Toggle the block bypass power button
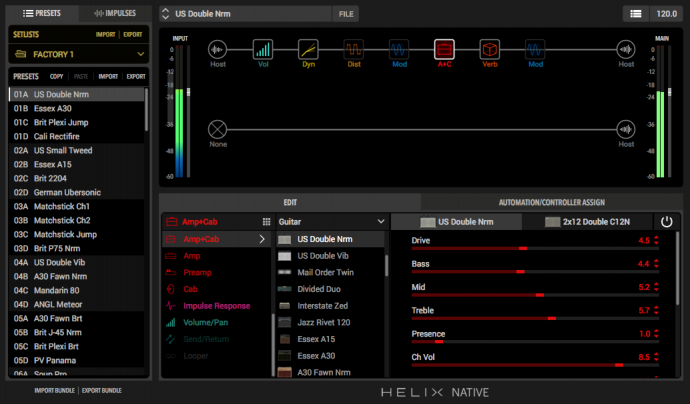 coord(666,221)
